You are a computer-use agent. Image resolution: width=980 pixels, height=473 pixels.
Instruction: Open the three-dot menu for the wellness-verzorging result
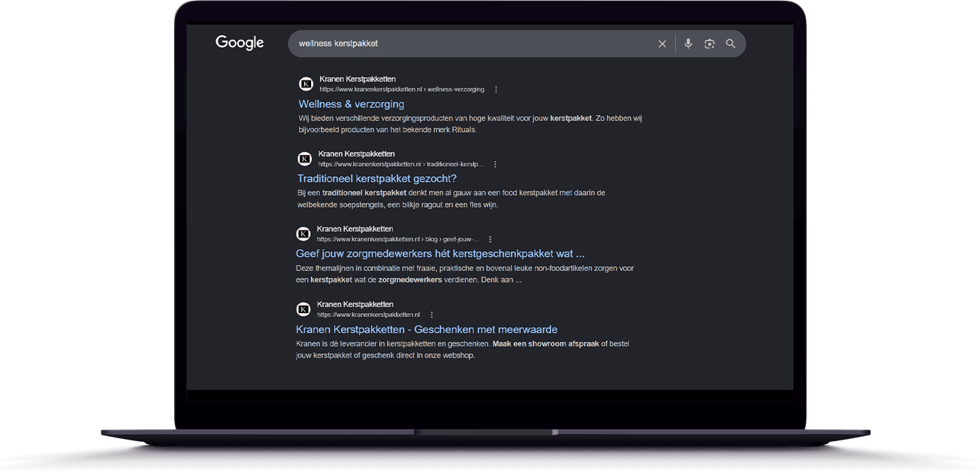tap(496, 89)
